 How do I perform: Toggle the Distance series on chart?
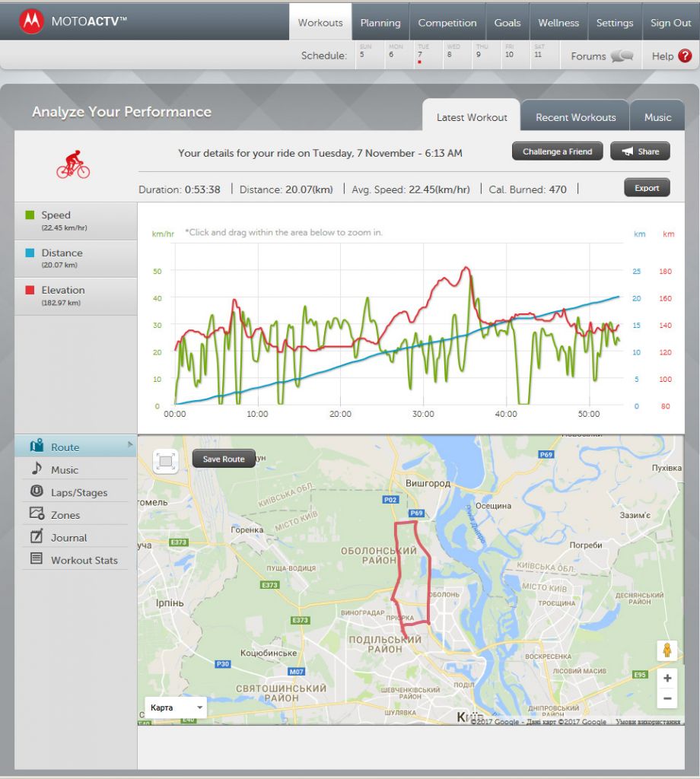(x=62, y=253)
